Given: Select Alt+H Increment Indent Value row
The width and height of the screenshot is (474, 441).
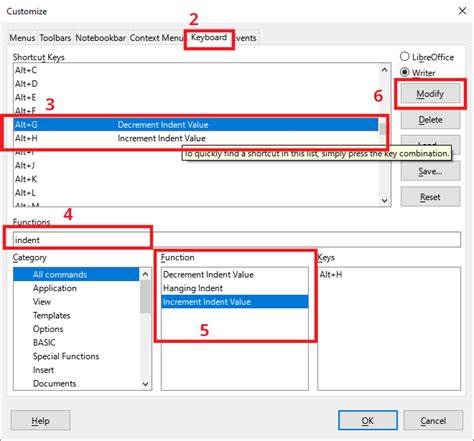Looking at the screenshot, I should tap(196, 138).
